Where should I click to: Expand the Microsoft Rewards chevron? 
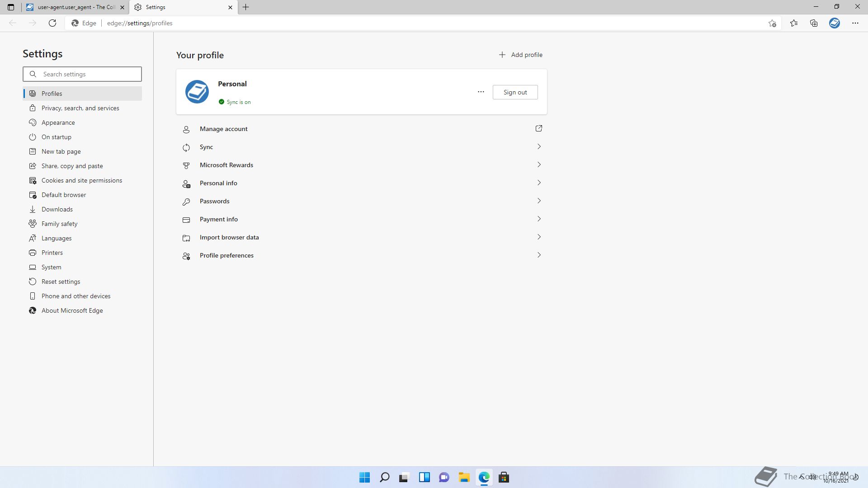(x=539, y=165)
